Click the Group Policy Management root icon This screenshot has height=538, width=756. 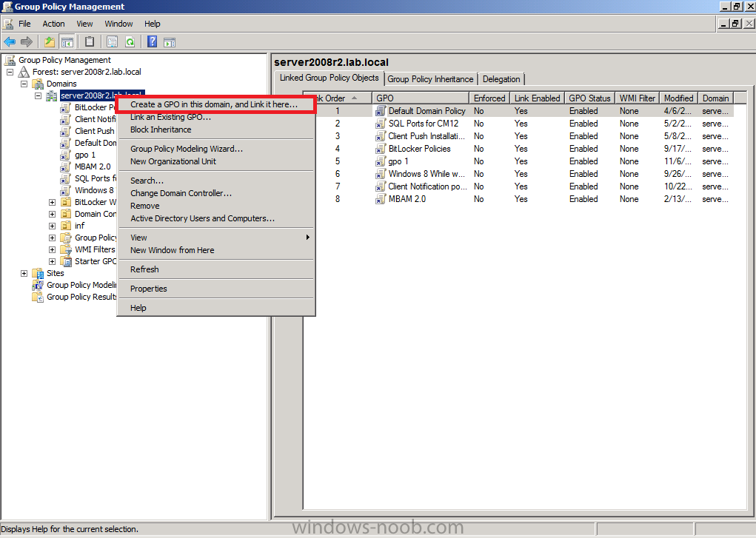(x=10, y=60)
